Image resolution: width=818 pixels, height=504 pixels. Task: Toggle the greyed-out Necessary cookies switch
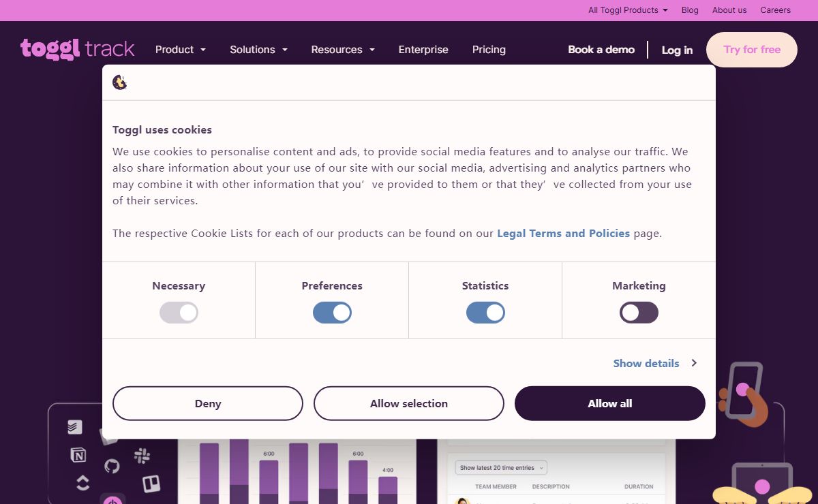click(179, 313)
